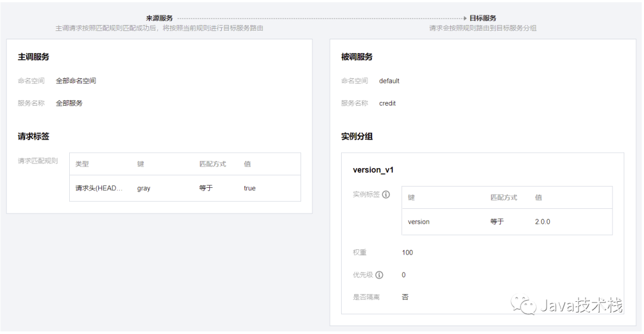Click the credit service name value
The height and width of the screenshot is (334, 644).
(x=388, y=103)
